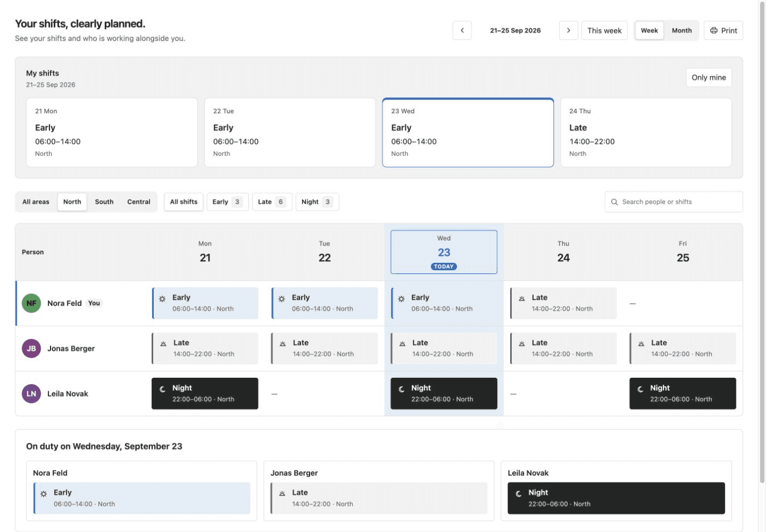Click the Print button label
766x532 pixels.
coord(729,31)
